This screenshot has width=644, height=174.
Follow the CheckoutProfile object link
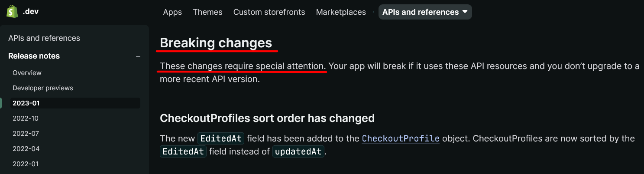(x=401, y=139)
